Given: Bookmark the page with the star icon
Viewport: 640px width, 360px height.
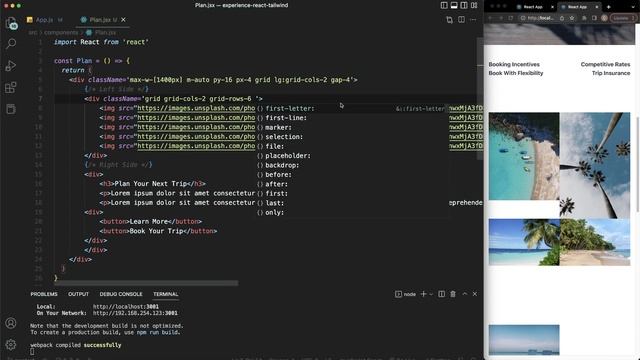Looking at the screenshot, I should tap(572, 18).
